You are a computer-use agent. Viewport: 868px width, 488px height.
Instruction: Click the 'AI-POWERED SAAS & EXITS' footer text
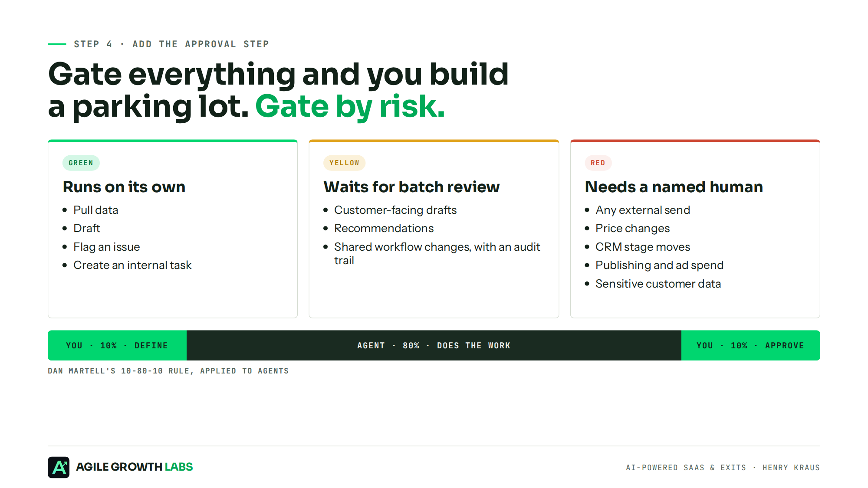tap(686, 468)
